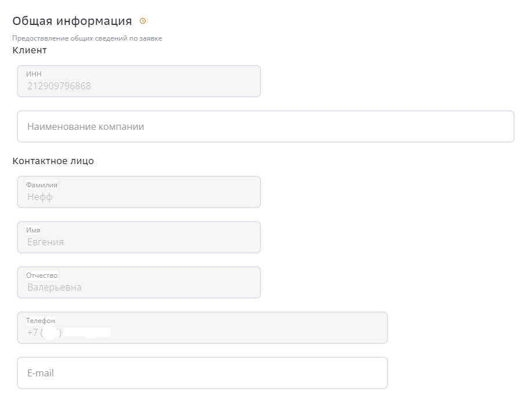Click the small 'Отчество' floating label
Screen dimensions: 532x417
click(x=42, y=275)
